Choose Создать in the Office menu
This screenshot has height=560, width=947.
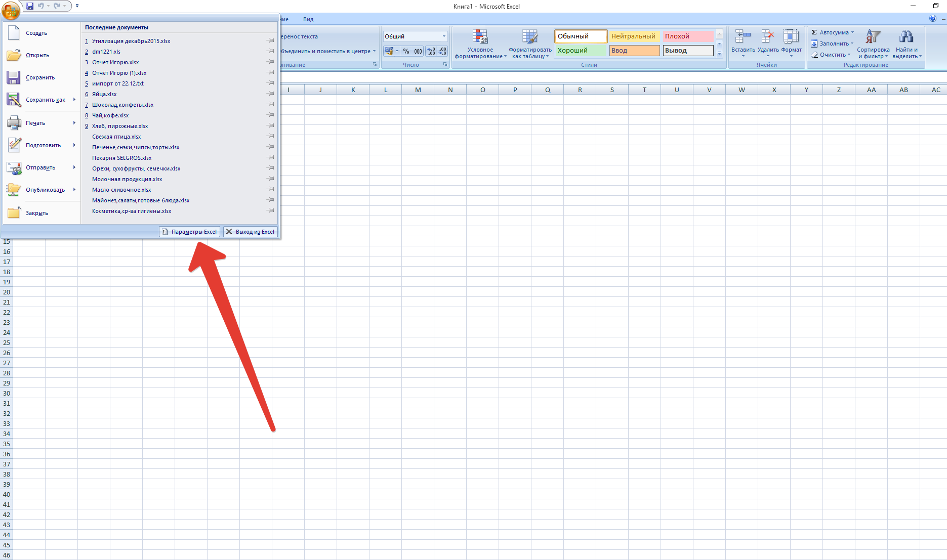tap(42, 33)
